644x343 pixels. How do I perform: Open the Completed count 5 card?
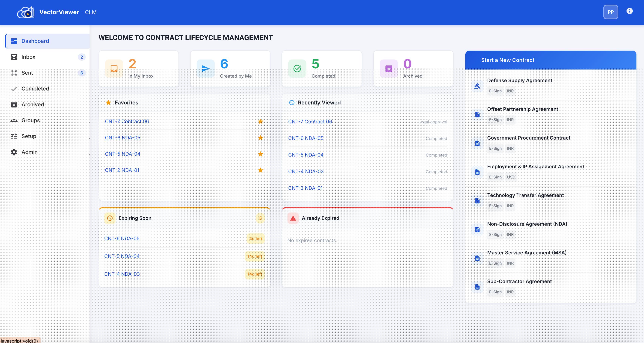pyautogui.click(x=322, y=69)
